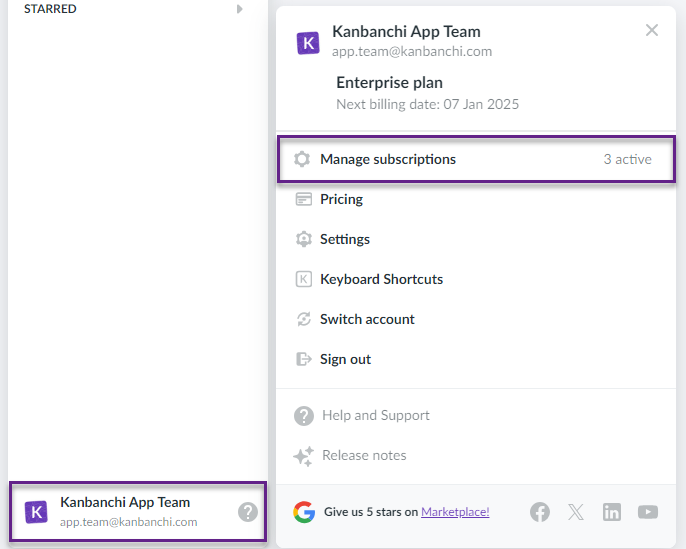The width and height of the screenshot is (686, 549).
Task: Click the STARRED section label
Action: pyautogui.click(x=50, y=9)
